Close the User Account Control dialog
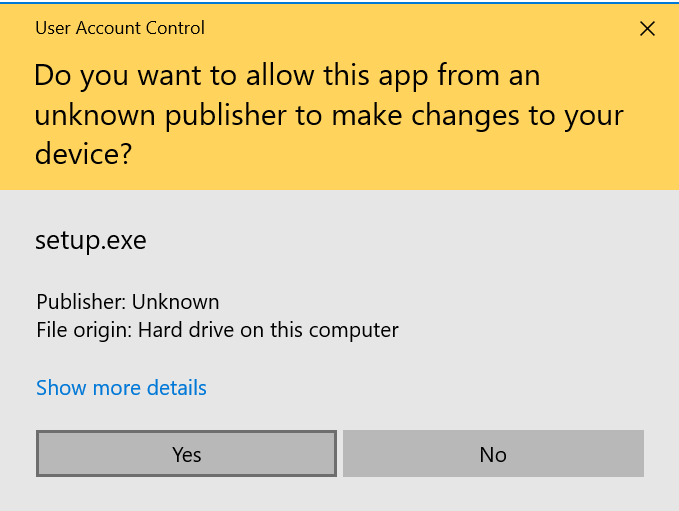The width and height of the screenshot is (679, 511). click(x=647, y=29)
